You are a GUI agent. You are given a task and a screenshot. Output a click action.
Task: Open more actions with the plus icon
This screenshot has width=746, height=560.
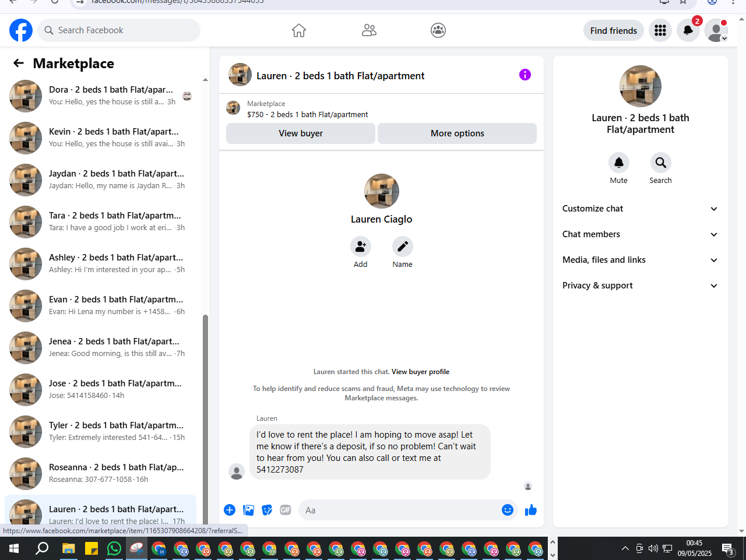click(x=230, y=510)
